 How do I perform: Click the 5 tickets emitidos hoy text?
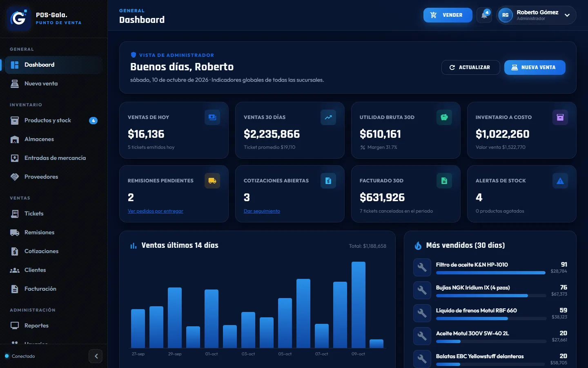pyautogui.click(x=151, y=147)
